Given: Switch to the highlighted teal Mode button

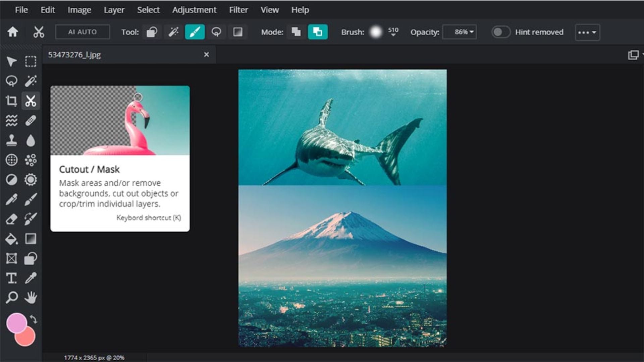Looking at the screenshot, I should 317,32.
